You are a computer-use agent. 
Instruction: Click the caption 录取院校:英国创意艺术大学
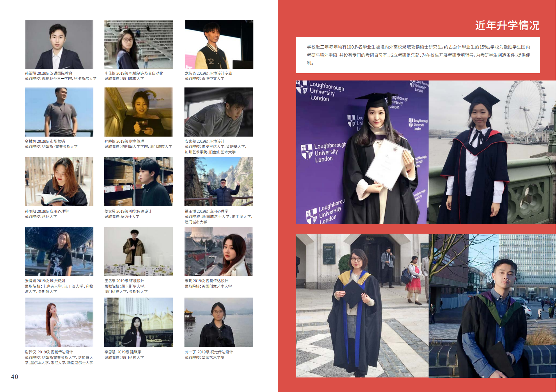coord(208,287)
